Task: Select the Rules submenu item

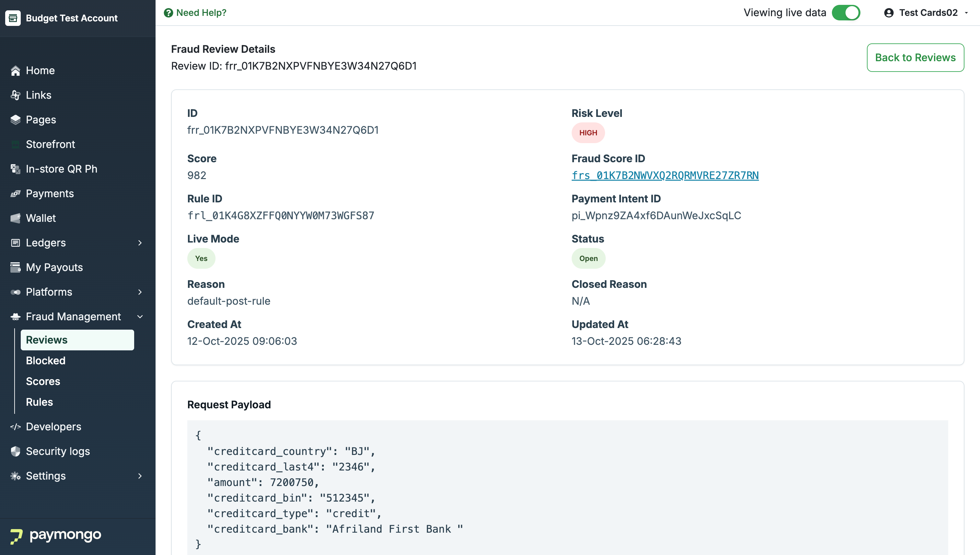Action: point(39,402)
